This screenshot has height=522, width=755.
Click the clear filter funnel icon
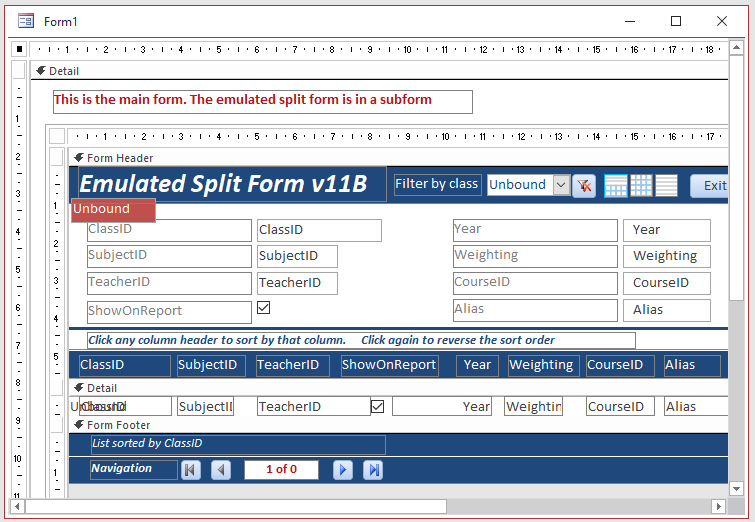(x=584, y=185)
